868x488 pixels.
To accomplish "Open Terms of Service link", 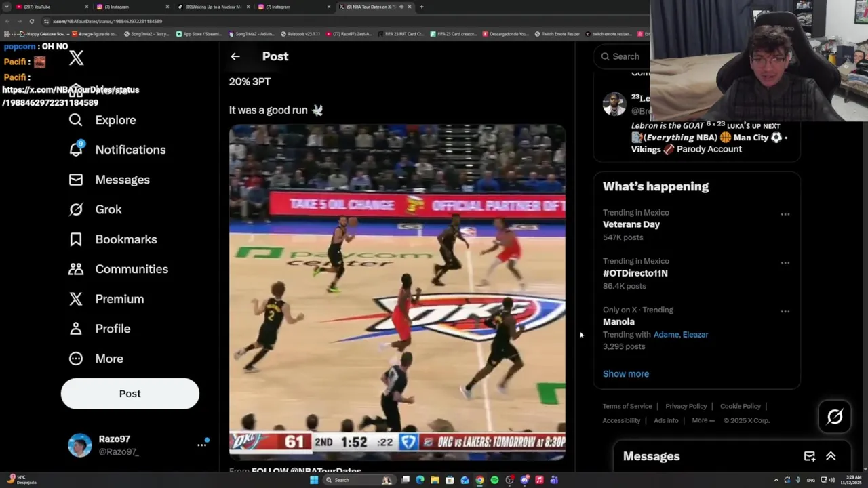I will (627, 407).
